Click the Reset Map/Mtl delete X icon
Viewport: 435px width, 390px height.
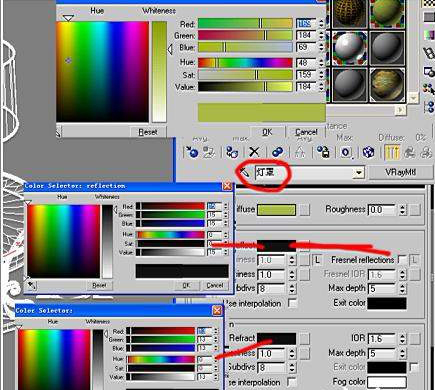[x=254, y=152]
